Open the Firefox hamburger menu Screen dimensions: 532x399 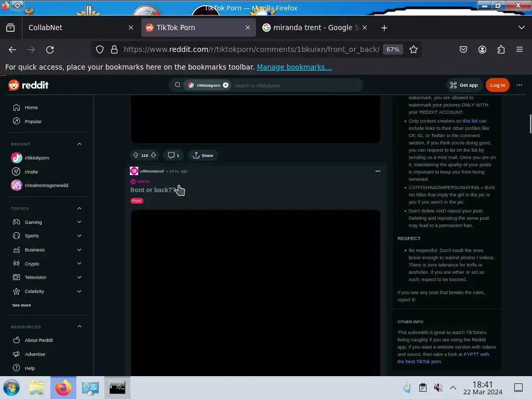tap(520, 49)
